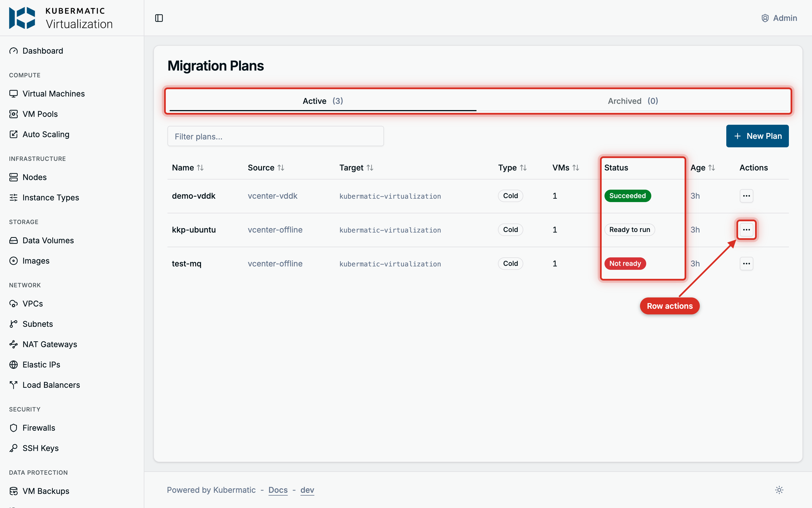Click the Not ready status badge

point(625,264)
